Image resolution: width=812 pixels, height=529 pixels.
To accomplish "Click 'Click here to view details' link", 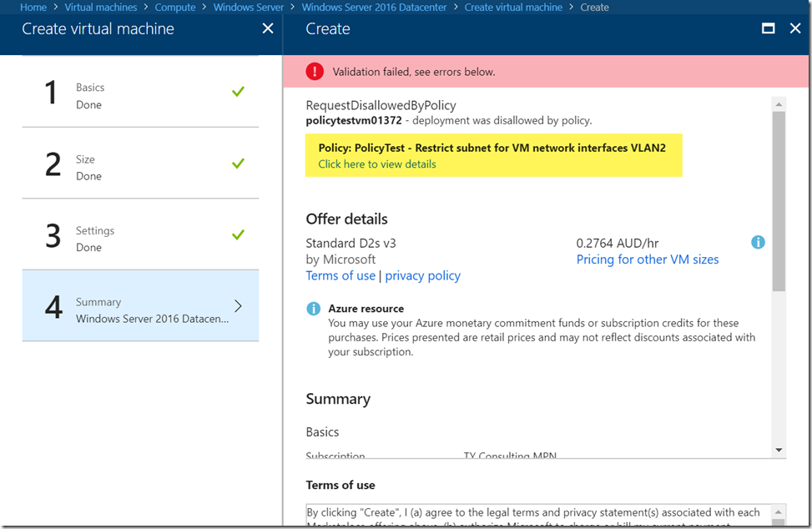I will pyautogui.click(x=377, y=164).
